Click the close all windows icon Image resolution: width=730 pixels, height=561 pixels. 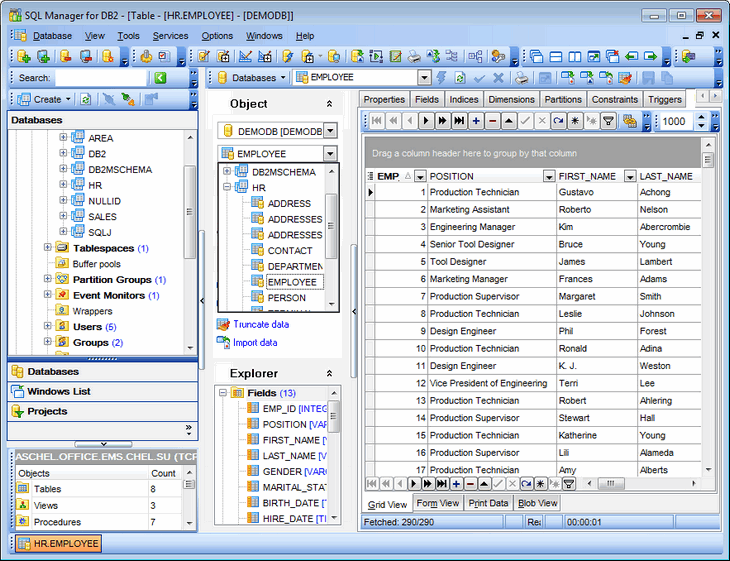(x=613, y=56)
